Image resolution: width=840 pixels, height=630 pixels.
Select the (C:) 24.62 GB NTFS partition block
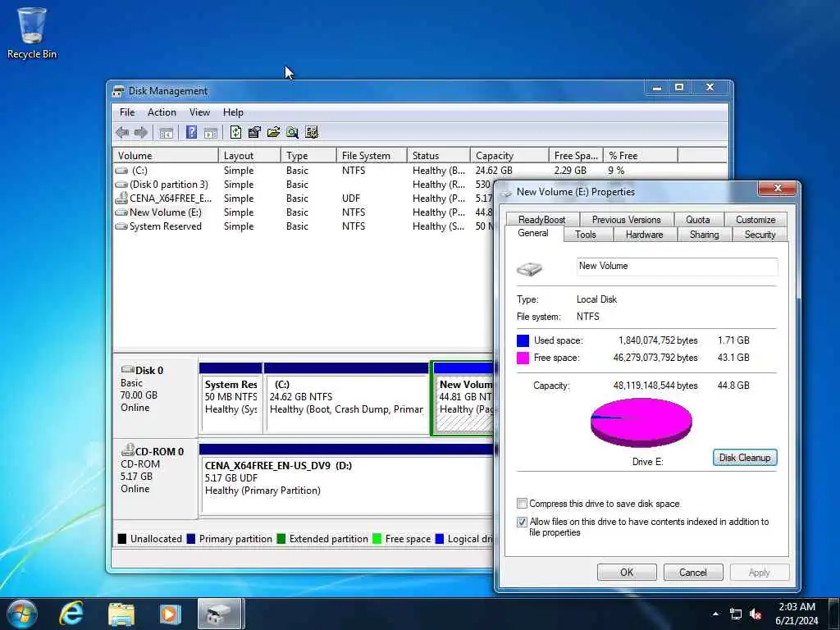click(x=347, y=398)
